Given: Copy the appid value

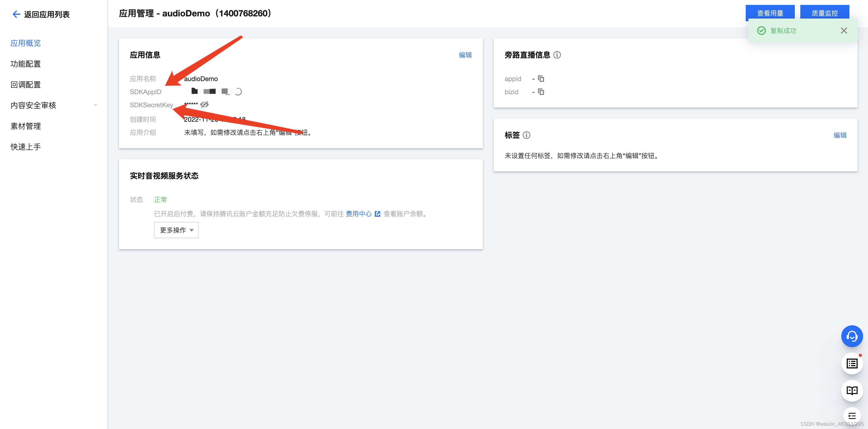Looking at the screenshot, I should (541, 79).
